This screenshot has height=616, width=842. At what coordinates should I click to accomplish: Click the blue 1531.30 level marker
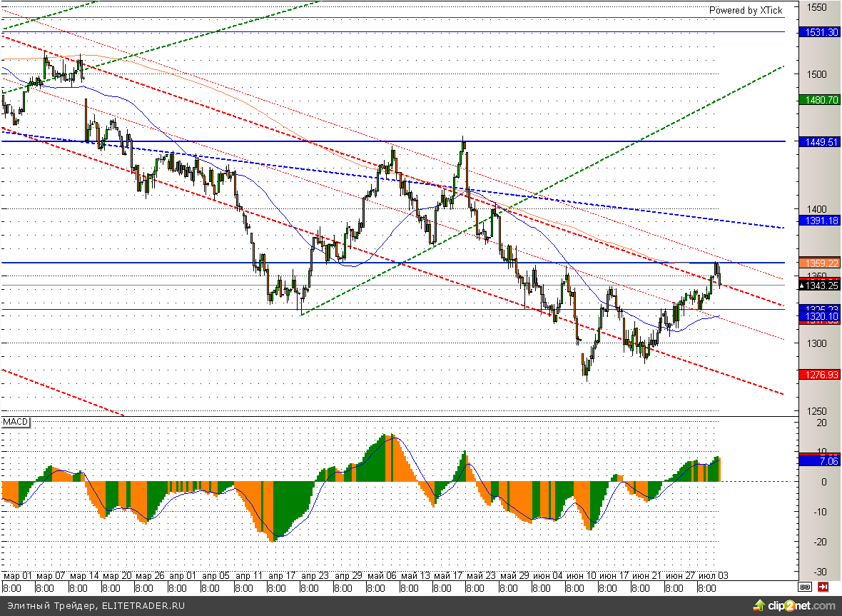coord(820,32)
